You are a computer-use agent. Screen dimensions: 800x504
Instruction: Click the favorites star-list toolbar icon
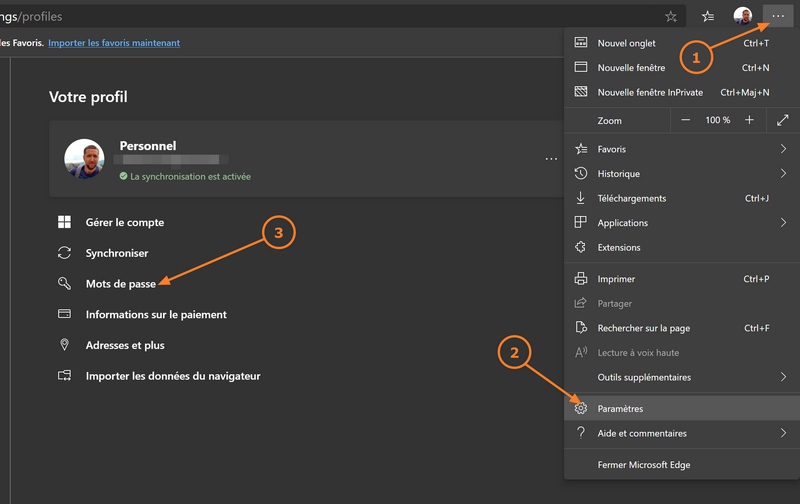pos(708,16)
